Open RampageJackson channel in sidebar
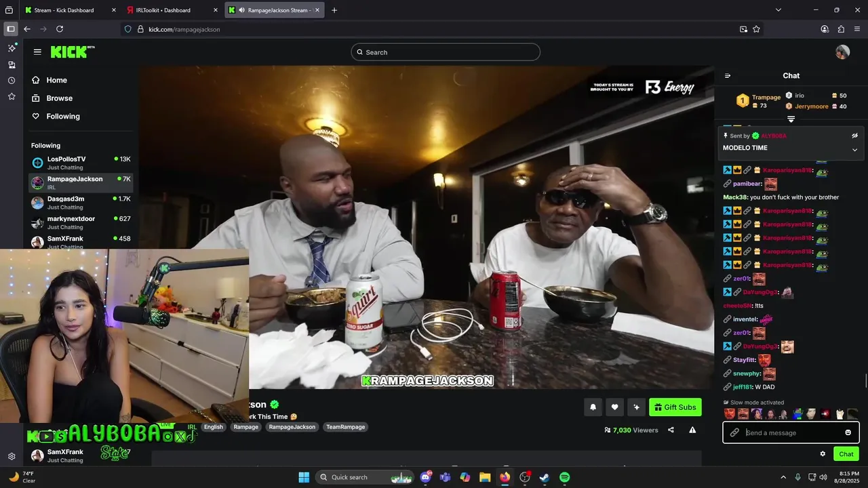Image resolution: width=868 pixels, height=488 pixels. [81, 182]
